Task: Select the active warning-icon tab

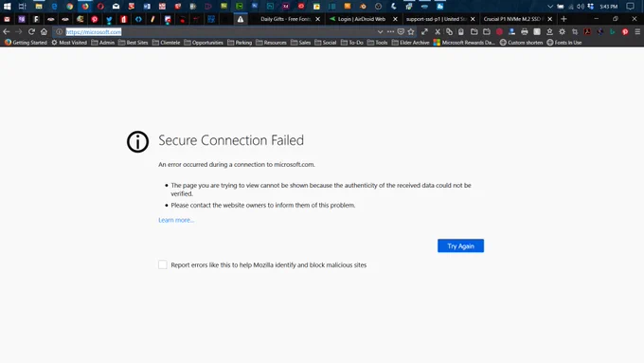Action: pos(241,19)
